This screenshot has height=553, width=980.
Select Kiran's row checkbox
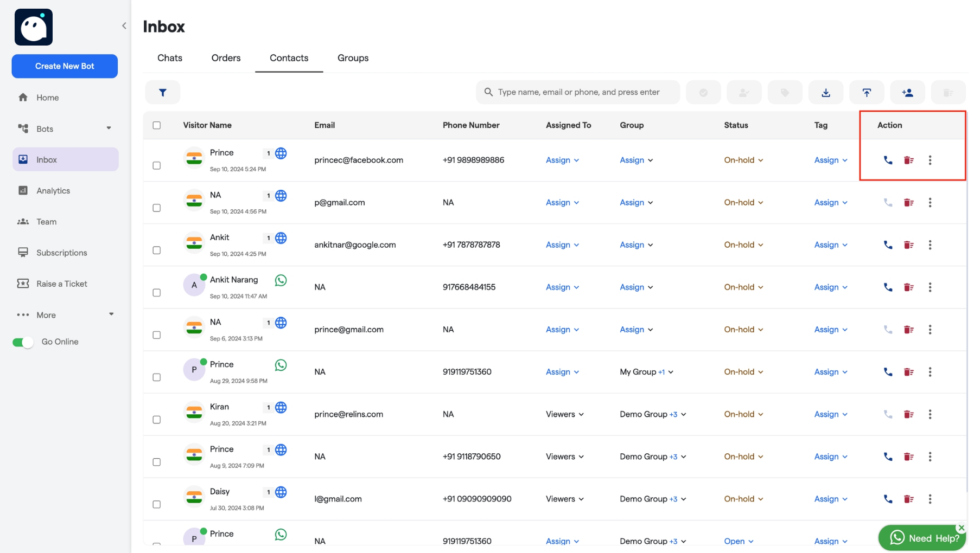tap(157, 420)
